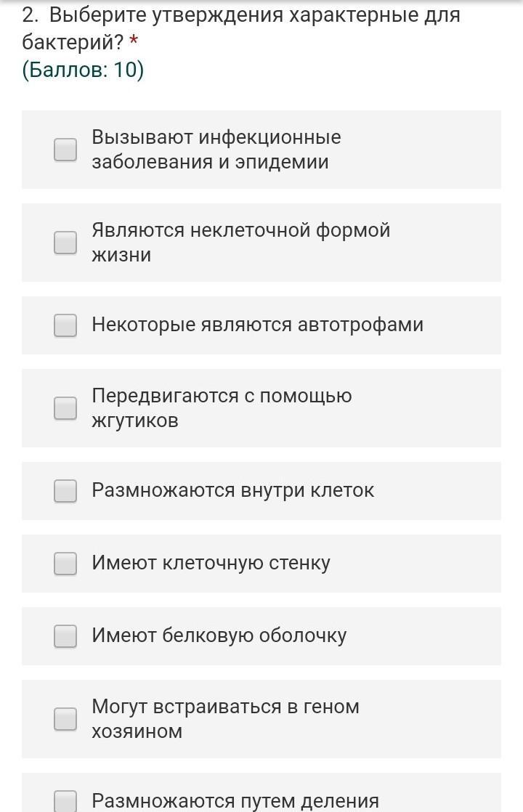Click the label 'Имеют клеточную стенку'
The width and height of the screenshot is (523, 812).
coord(211,563)
